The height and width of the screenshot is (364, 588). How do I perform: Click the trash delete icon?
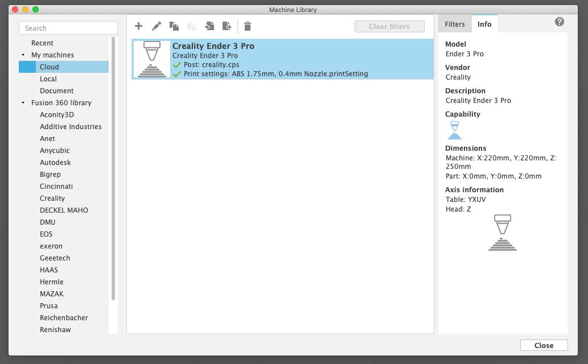click(x=248, y=26)
